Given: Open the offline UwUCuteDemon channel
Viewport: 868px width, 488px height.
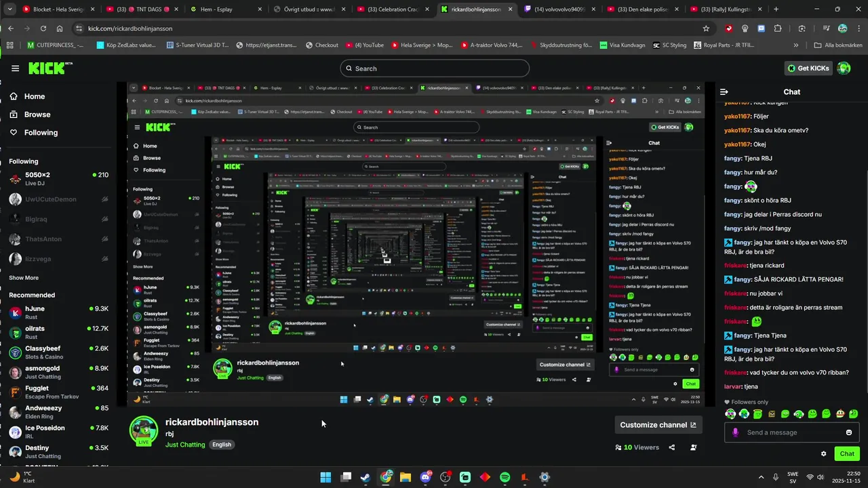Looking at the screenshot, I should (58, 199).
